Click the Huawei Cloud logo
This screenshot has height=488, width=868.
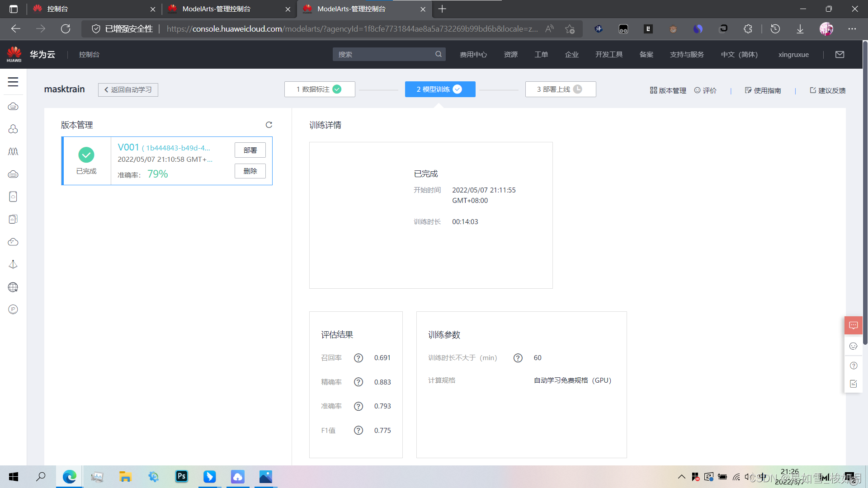14,54
